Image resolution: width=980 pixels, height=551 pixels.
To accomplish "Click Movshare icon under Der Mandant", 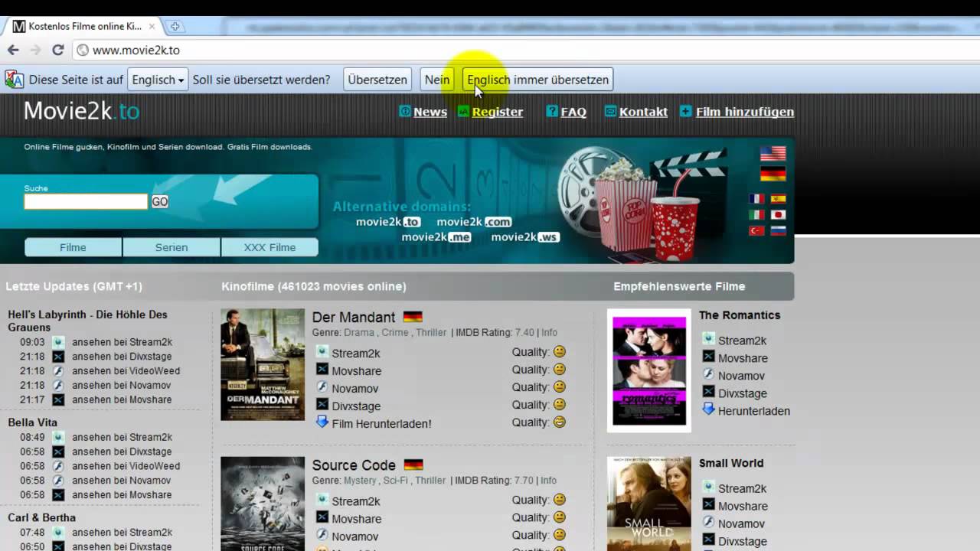I will [x=322, y=370].
